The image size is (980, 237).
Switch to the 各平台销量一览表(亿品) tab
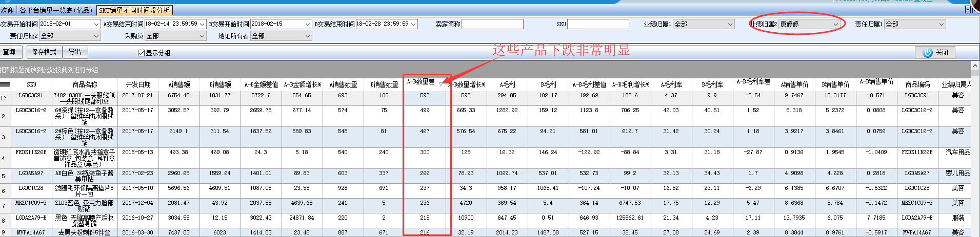56,10
